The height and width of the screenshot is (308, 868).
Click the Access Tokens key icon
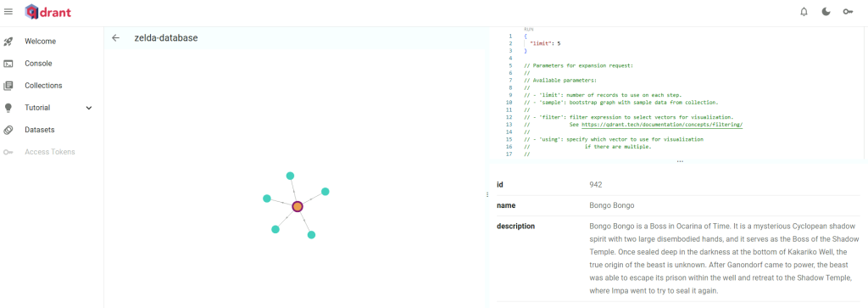pos(8,152)
